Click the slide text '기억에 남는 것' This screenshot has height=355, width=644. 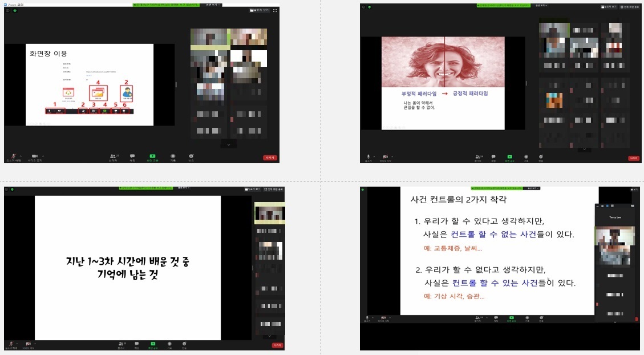(x=128, y=275)
